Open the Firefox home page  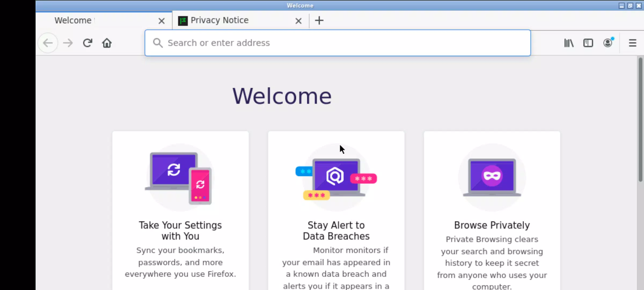(x=107, y=43)
